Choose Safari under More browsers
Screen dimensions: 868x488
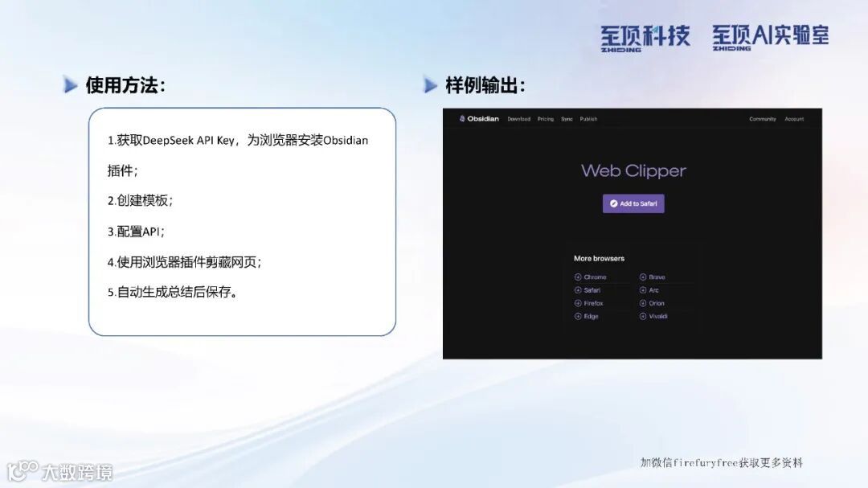point(592,290)
